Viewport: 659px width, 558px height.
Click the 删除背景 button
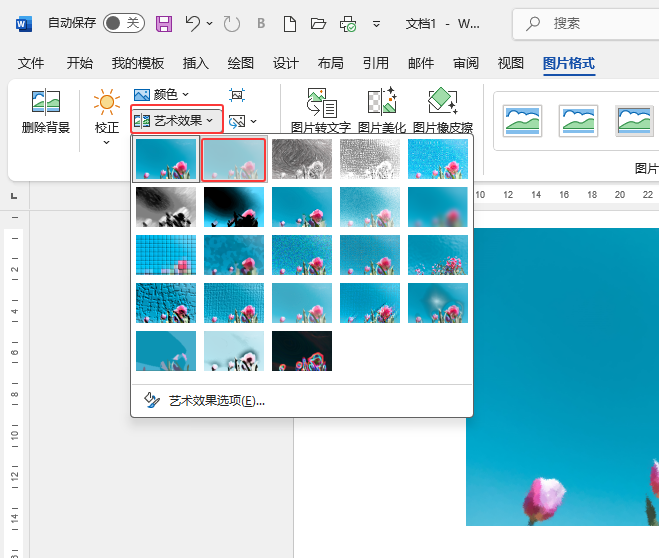46,111
